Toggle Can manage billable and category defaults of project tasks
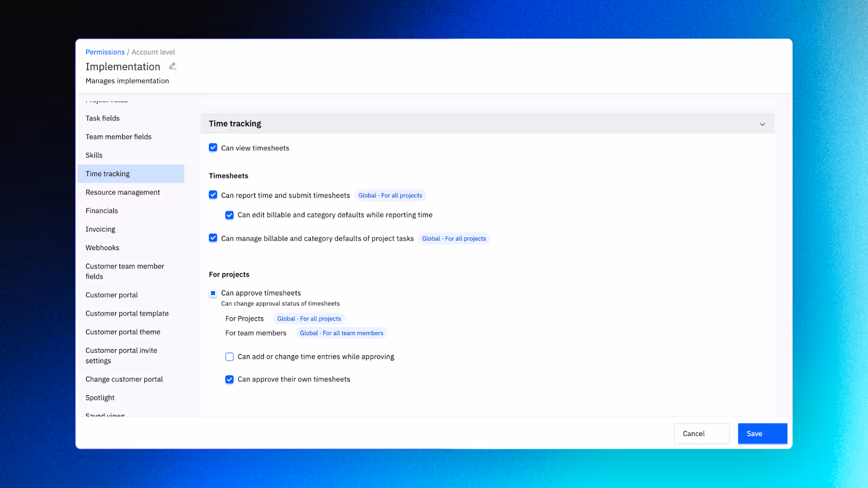The image size is (868, 488). [x=213, y=238]
